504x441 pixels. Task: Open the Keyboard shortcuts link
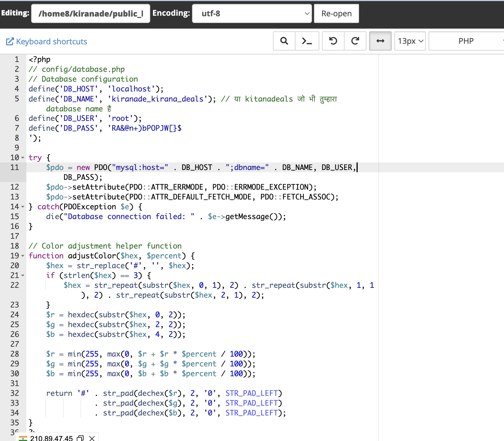52,42
